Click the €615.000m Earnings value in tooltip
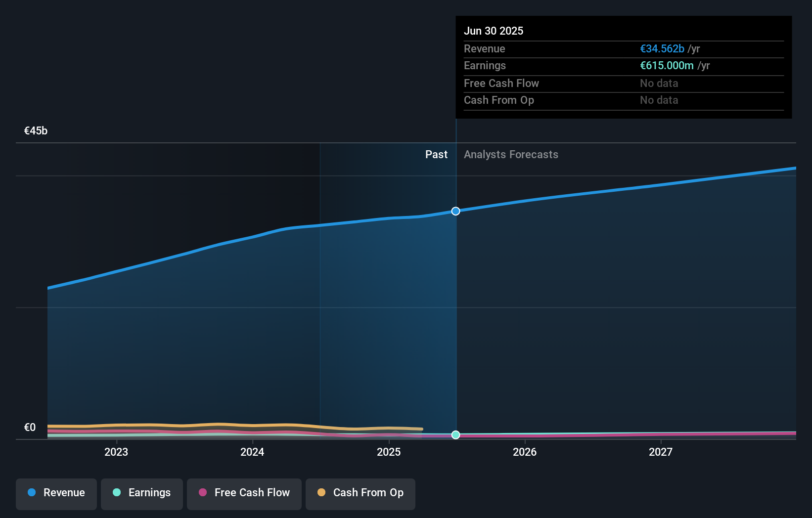 (667, 66)
